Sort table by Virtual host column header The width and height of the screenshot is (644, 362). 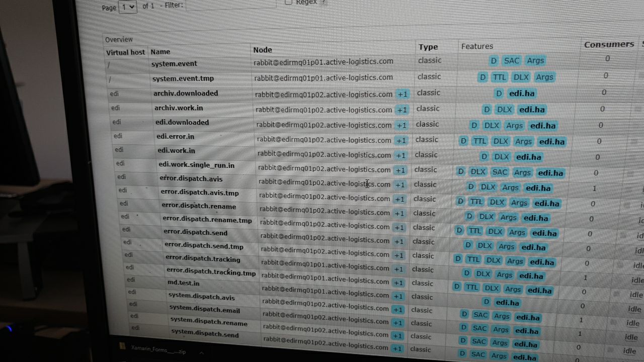tap(125, 52)
